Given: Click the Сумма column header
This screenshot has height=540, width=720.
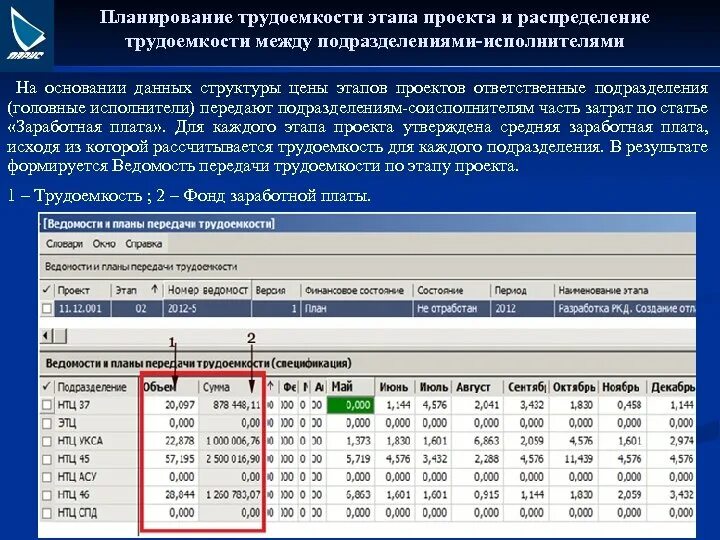Looking at the screenshot, I should coord(231,387).
